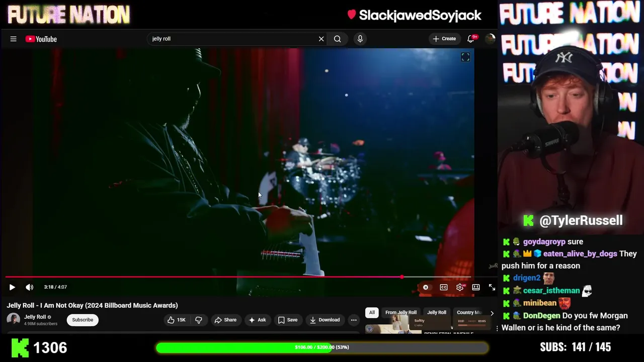
Task: Click username drigen2 in the chat
Action: pyautogui.click(x=526, y=278)
